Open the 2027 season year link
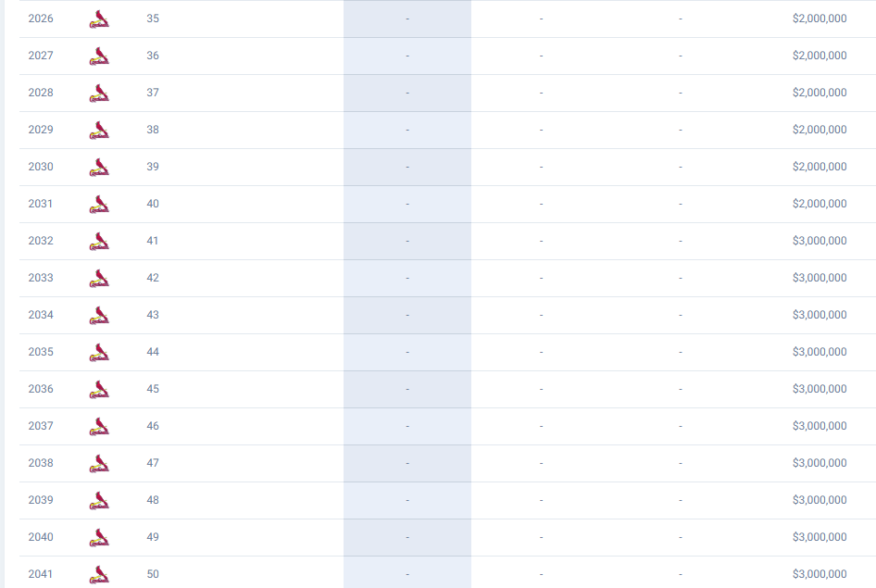 (x=41, y=56)
